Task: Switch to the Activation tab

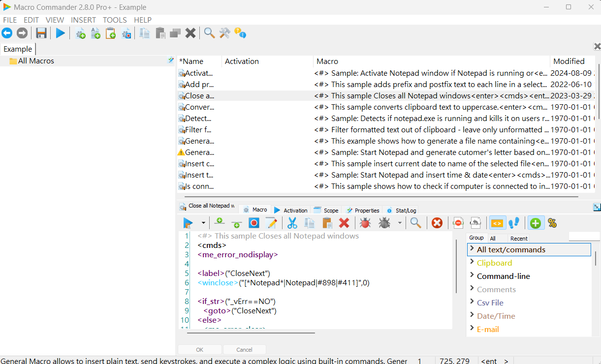Action: [x=291, y=210]
